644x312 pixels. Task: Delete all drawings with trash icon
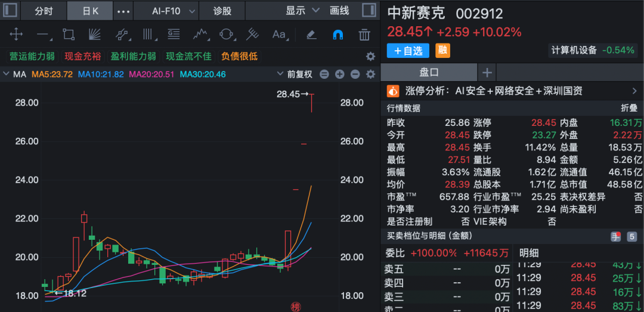[x=364, y=35]
